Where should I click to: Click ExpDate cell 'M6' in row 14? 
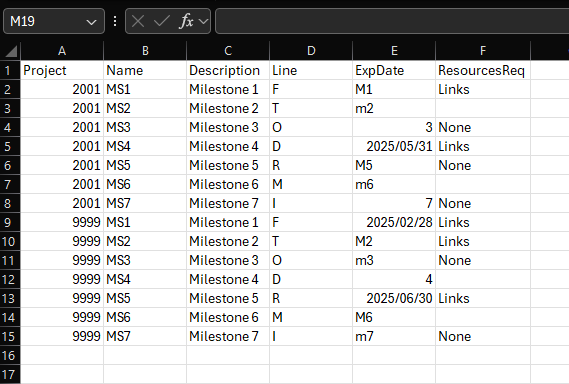coord(394,317)
